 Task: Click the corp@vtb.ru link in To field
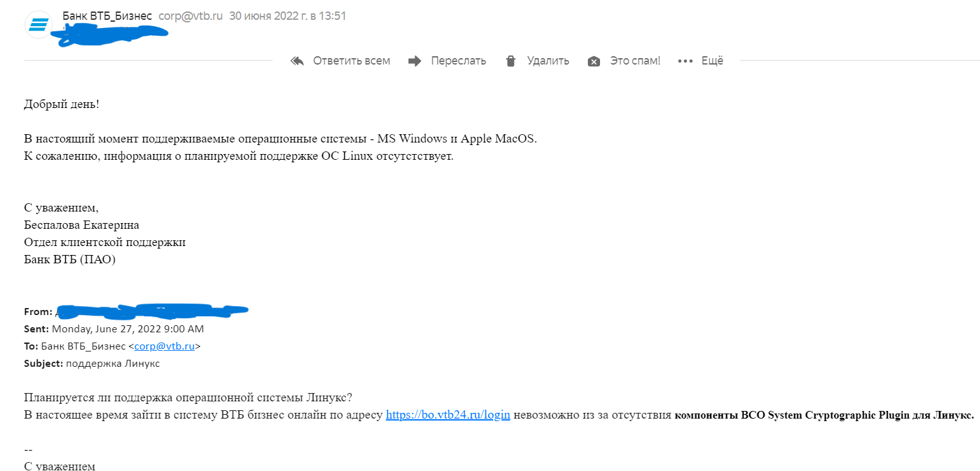click(164, 346)
